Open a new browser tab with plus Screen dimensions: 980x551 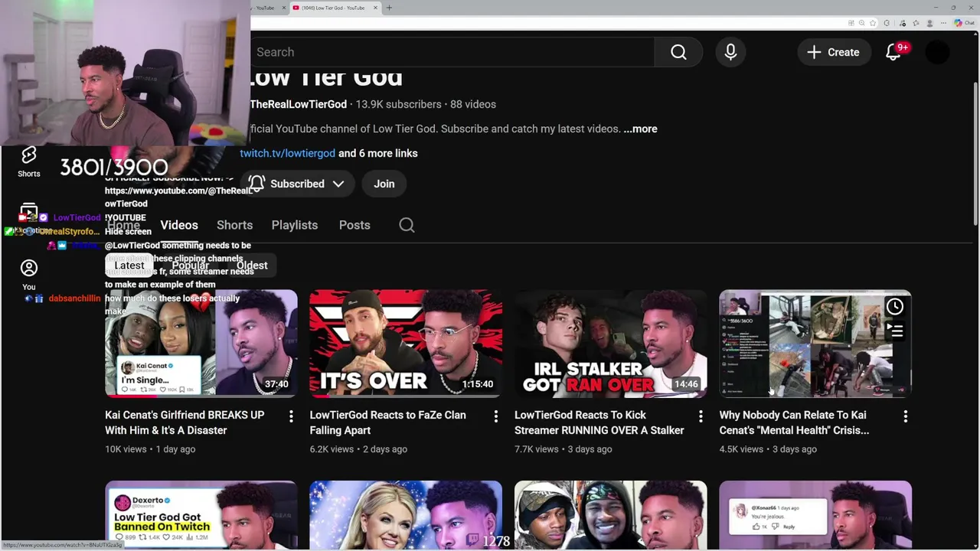(x=389, y=8)
